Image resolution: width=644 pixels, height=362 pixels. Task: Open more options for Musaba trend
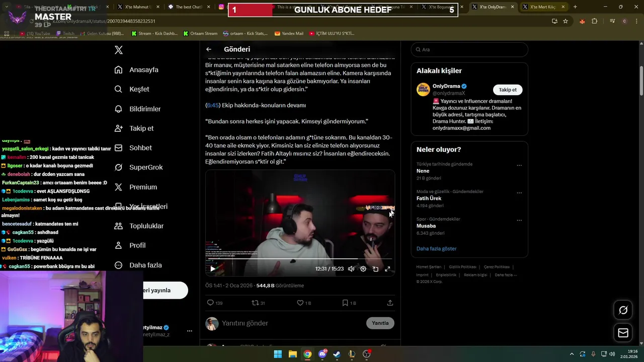tap(519, 221)
